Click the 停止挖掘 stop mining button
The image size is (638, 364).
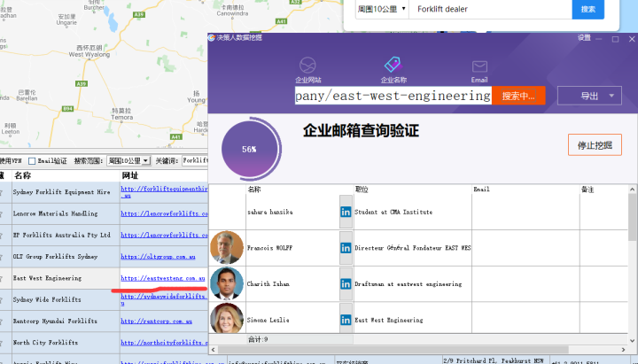pyautogui.click(x=595, y=144)
